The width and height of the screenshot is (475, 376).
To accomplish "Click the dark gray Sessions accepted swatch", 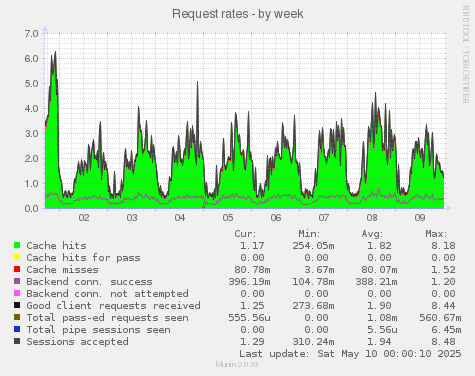I will 17,341.
